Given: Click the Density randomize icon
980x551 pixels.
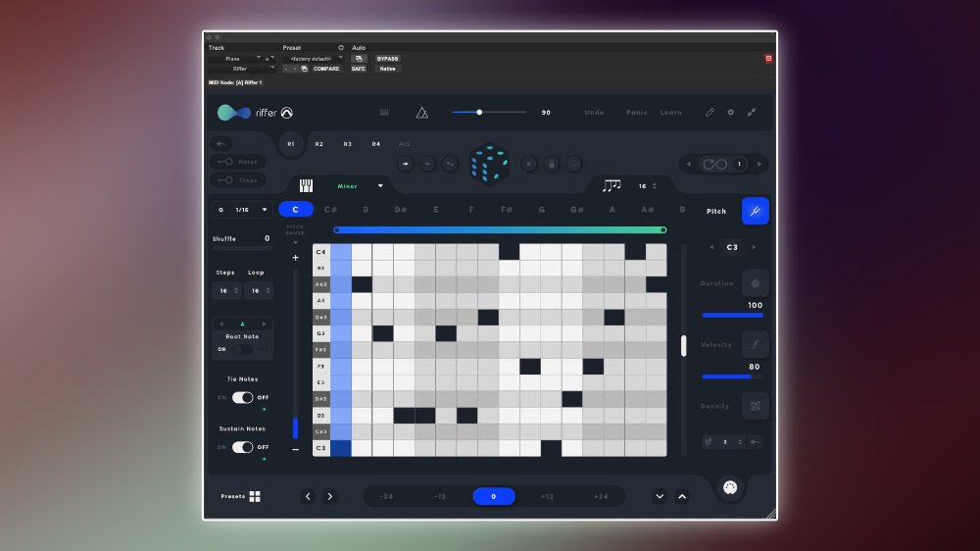Looking at the screenshot, I should click(755, 406).
